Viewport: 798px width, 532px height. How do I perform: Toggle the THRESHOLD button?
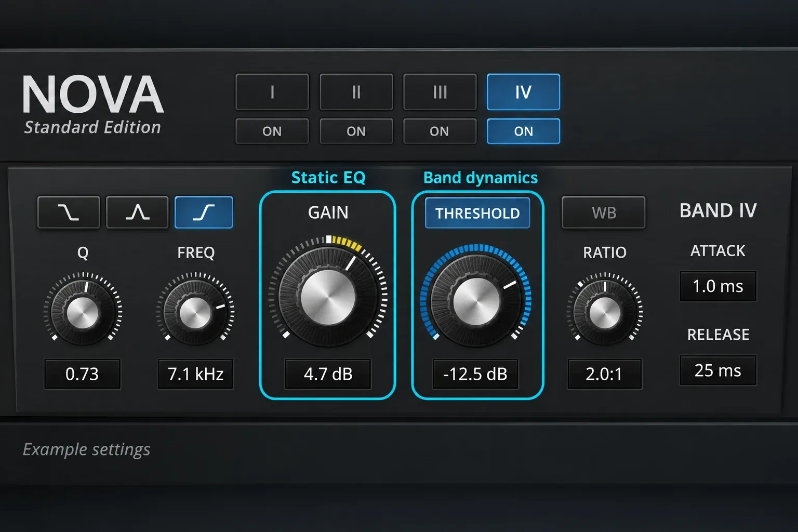tap(477, 213)
